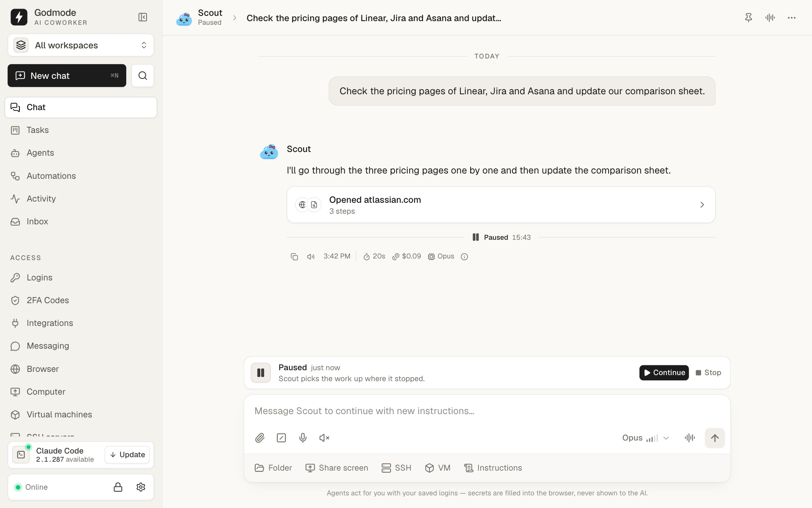812x508 pixels.
Task: Click Share screen option
Action: tap(337, 468)
